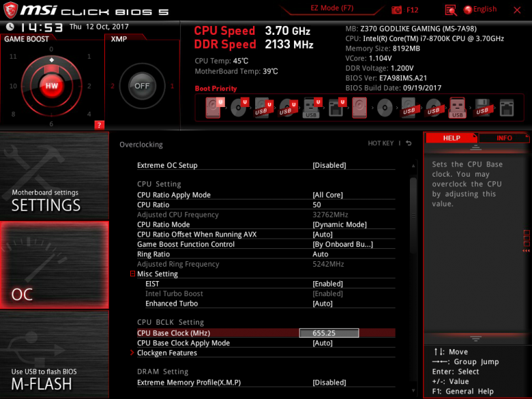The height and width of the screenshot is (399, 532).
Task: Click the Boot Priority heading
Action: (216, 89)
